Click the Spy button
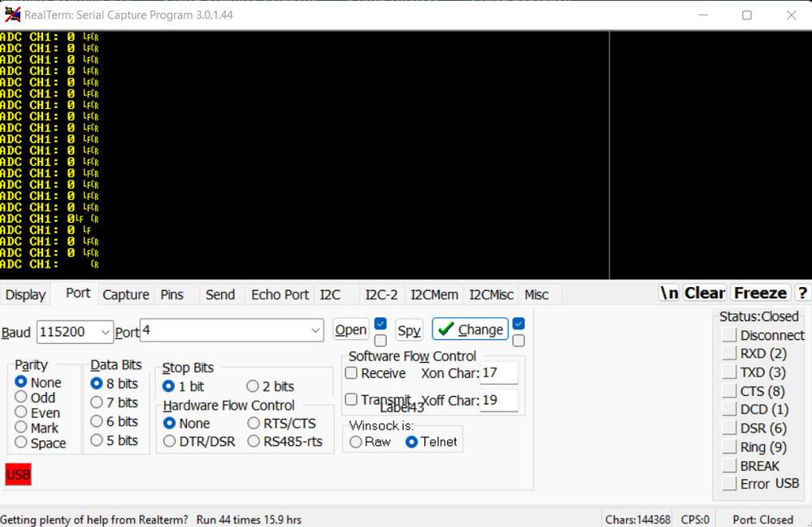Screen dimensions: 812x527 point(409,330)
